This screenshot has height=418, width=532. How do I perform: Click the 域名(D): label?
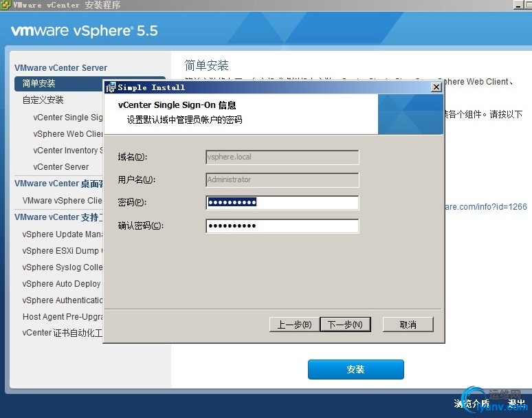pos(133,157)
